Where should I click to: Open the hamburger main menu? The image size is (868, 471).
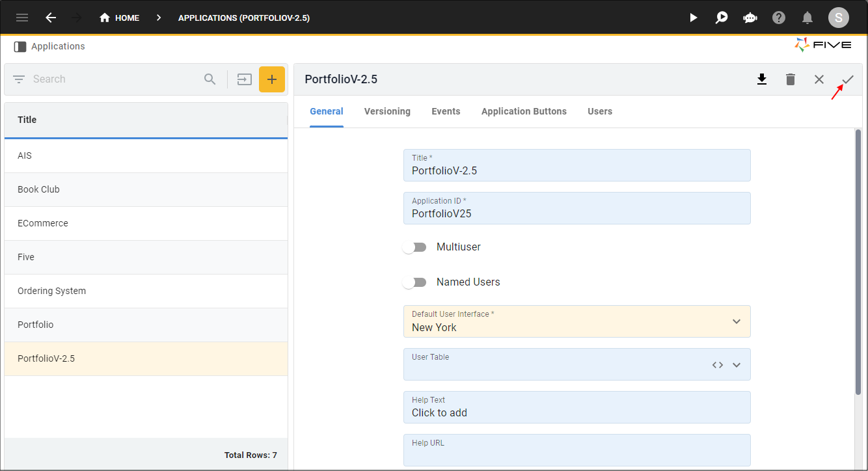22,18
